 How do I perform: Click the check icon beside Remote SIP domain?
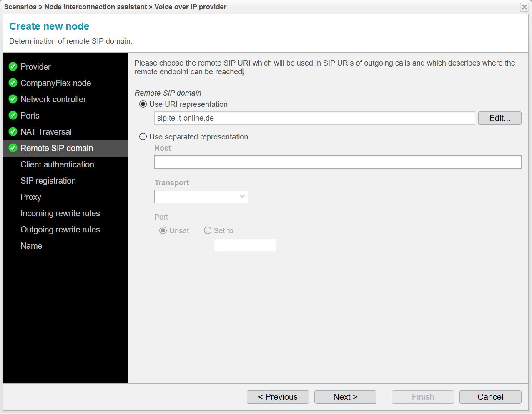(x=13, y=148)
